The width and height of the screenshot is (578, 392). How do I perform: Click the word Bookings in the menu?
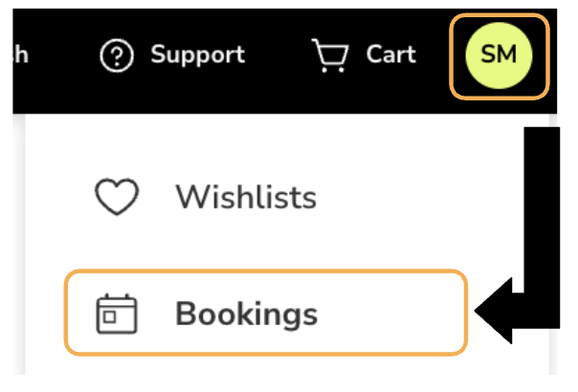coord(246,314)
